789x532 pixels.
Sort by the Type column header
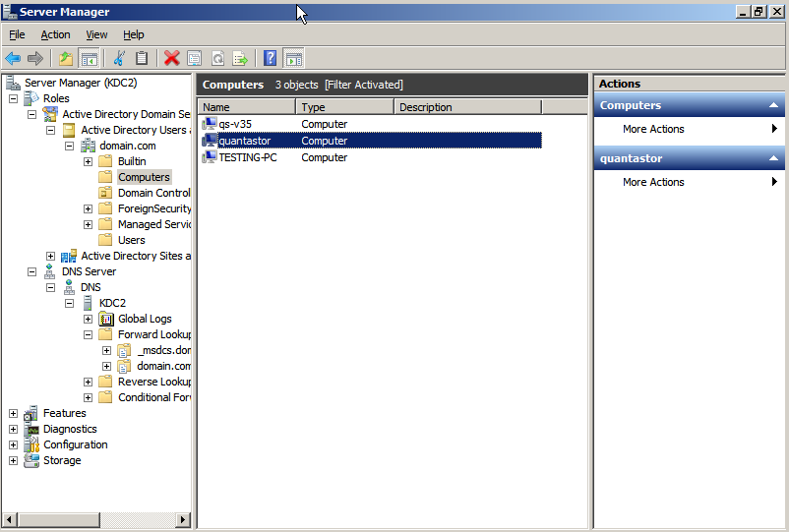coord(345,107)
